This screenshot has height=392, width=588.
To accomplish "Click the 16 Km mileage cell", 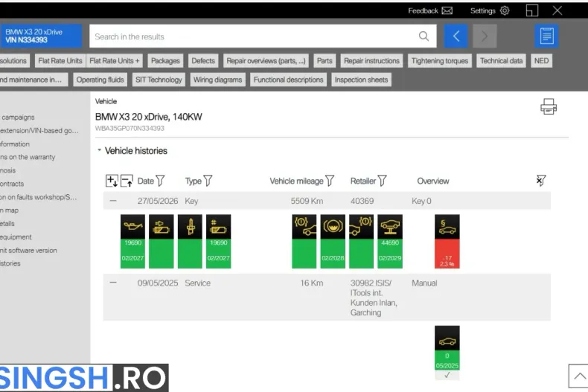I will tap(312, 283).
